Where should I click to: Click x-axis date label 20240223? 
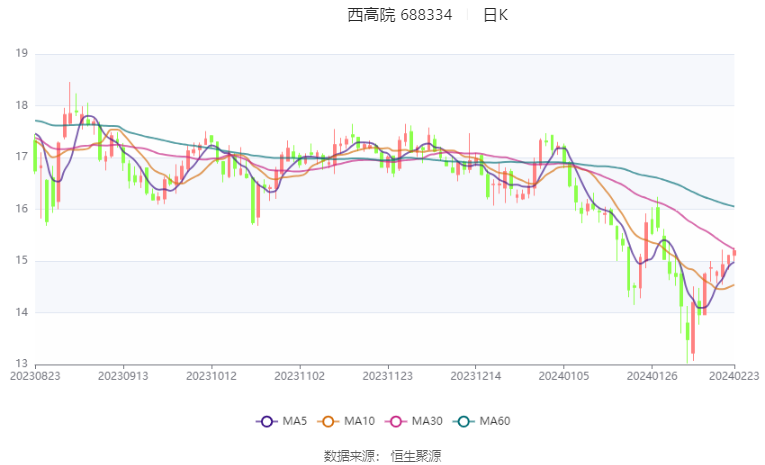tap(734, 376)
